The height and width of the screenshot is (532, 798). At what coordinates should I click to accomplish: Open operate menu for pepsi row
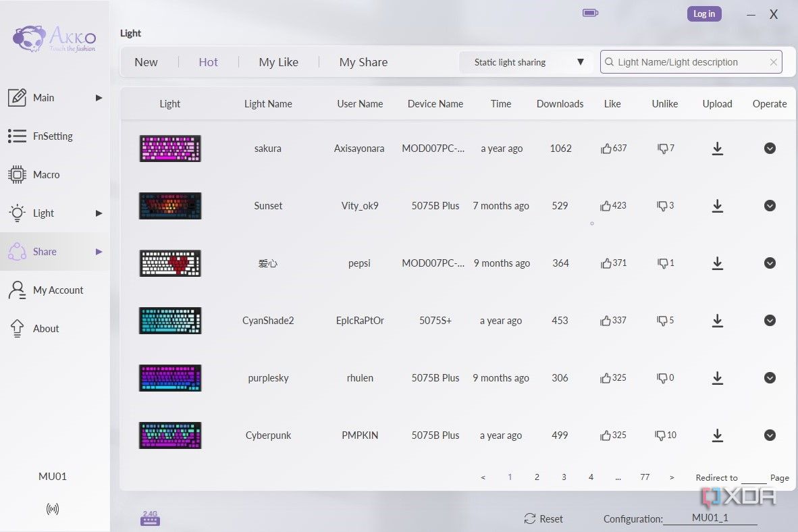[770, 263]
